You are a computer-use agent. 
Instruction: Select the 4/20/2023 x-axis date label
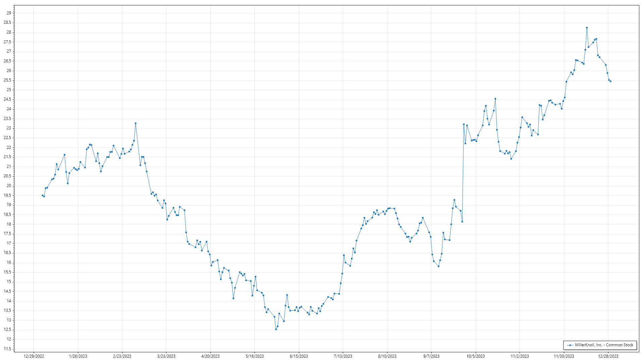pyautogui.click(x=210, y=356)
